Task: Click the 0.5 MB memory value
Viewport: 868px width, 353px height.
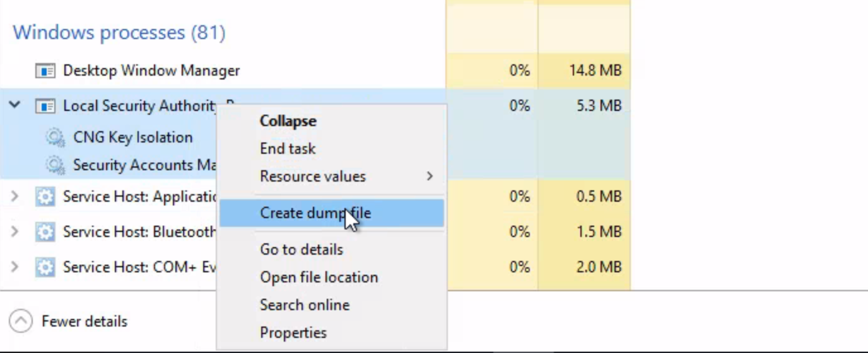Action: click(599, 197)
